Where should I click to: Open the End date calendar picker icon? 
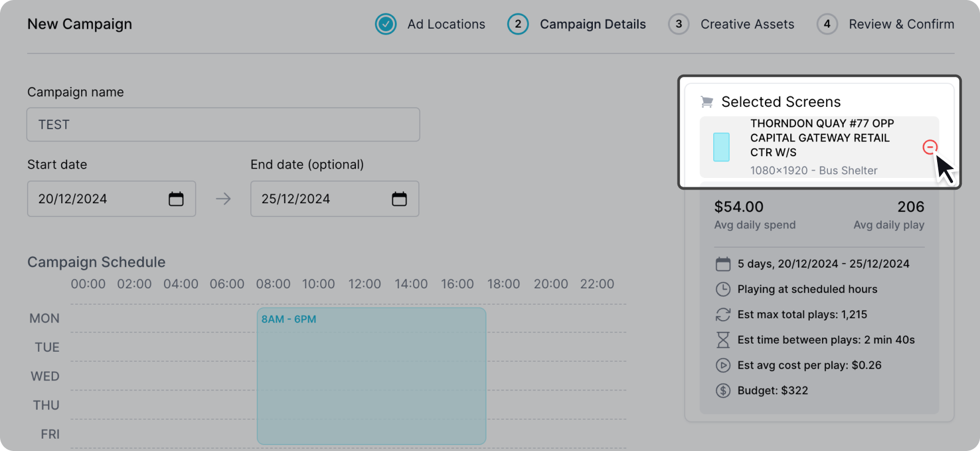400,199
